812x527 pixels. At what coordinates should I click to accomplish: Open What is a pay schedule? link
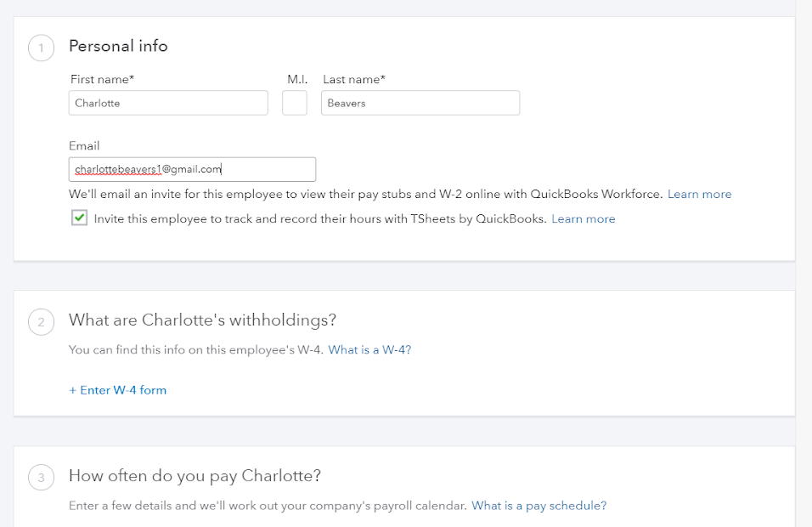pos(539,506)
